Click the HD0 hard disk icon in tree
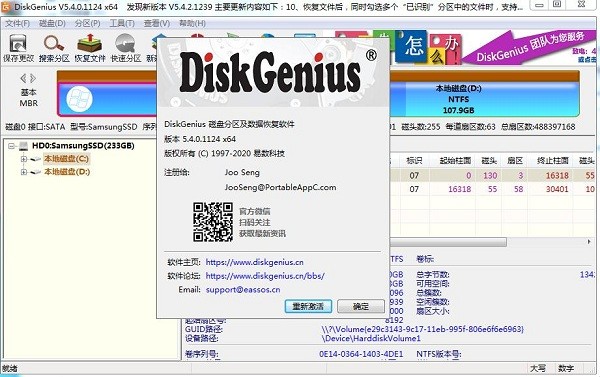The image size is (600, 377). [24, 146]
